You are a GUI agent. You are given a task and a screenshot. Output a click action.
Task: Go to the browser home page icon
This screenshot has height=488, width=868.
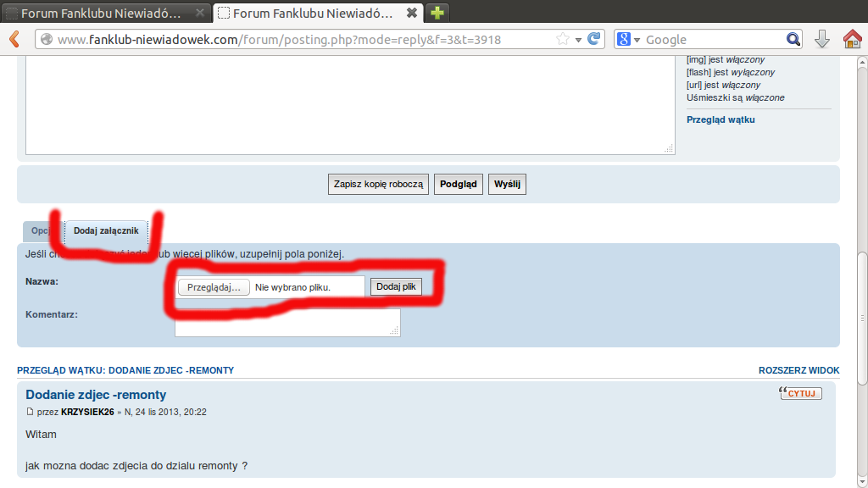tap(852, 39)
